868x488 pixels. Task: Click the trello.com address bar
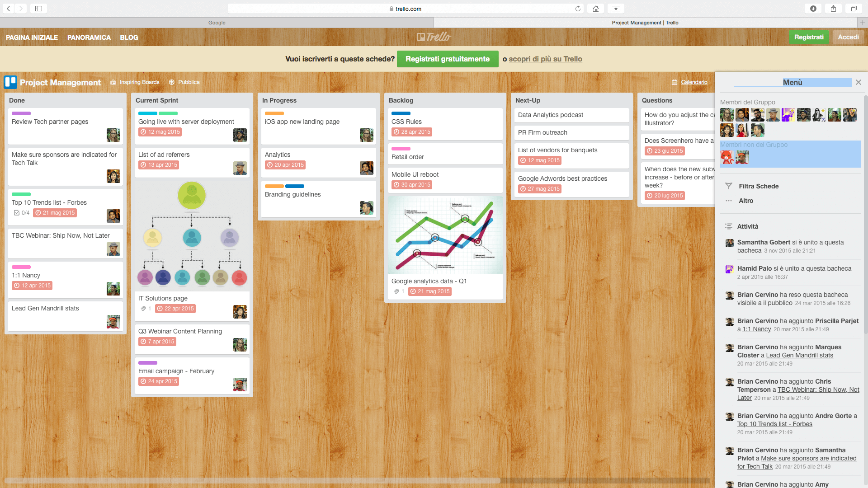coord(405,9)
